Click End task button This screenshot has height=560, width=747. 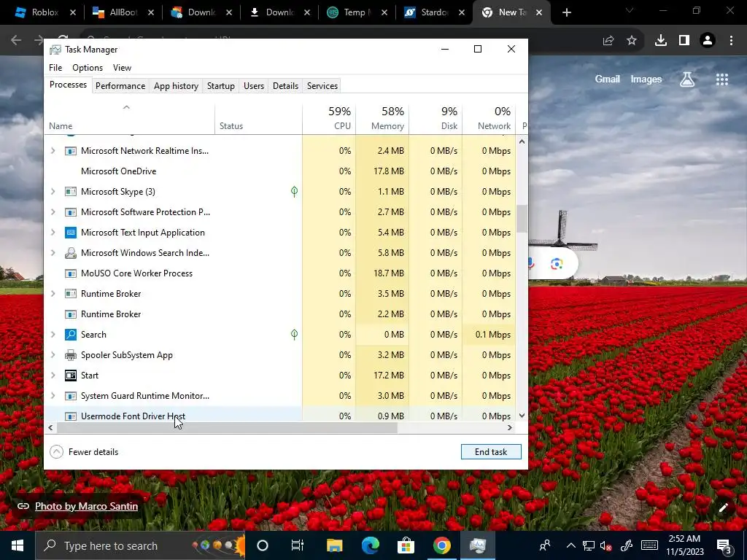491,452
